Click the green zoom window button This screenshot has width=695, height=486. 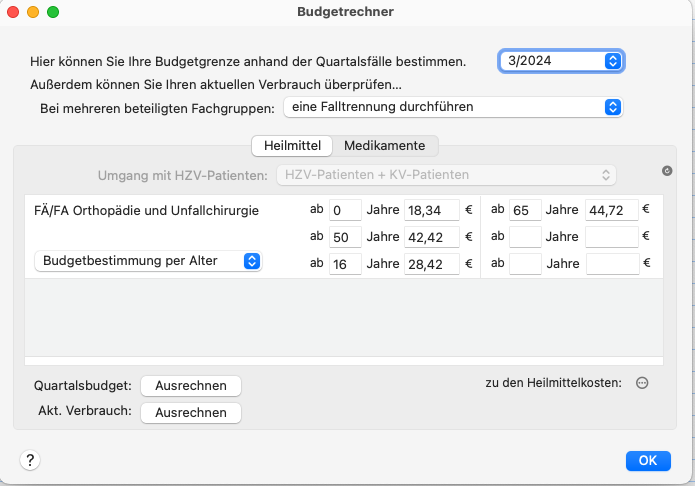pyautogui.click(x=53, y=12)
